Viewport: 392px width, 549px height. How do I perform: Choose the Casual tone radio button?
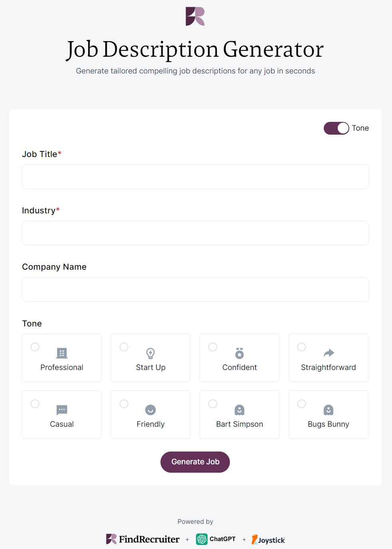[x=35, y=404]
